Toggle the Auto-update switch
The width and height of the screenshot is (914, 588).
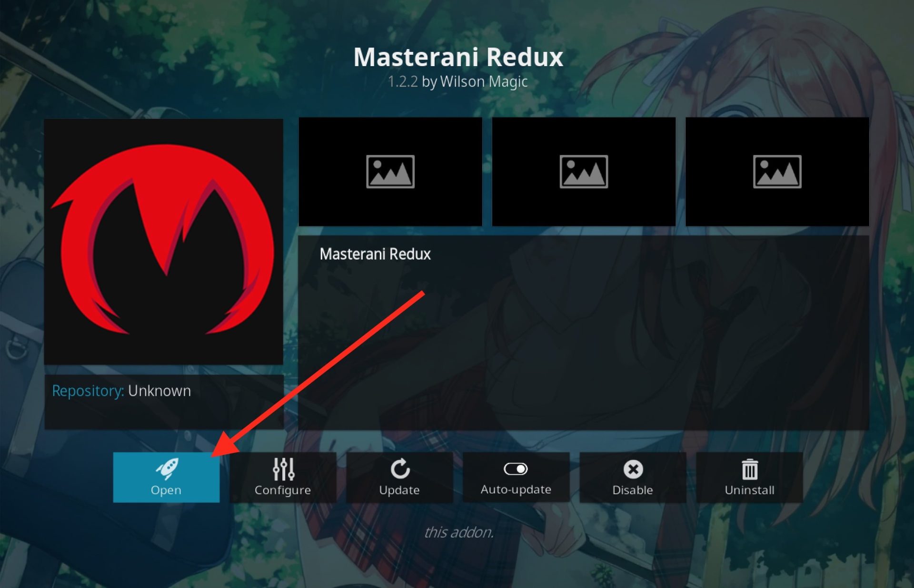516,477
